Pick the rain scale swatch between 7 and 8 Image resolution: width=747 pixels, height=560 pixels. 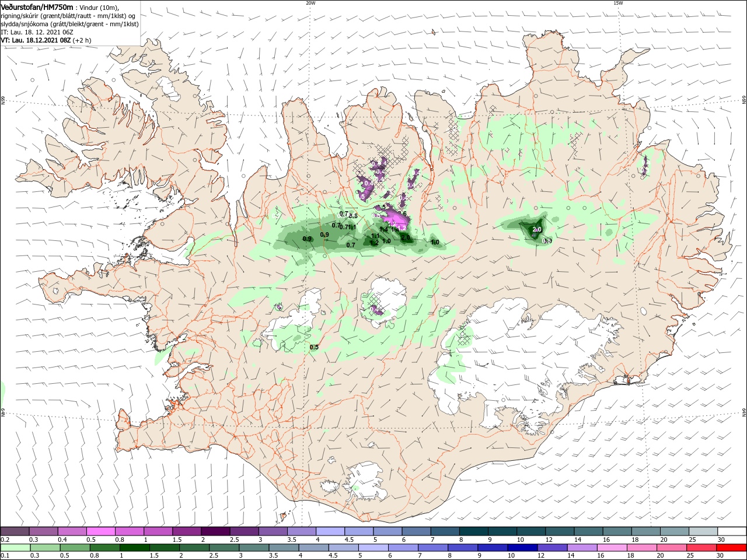[x=433, y=548]
